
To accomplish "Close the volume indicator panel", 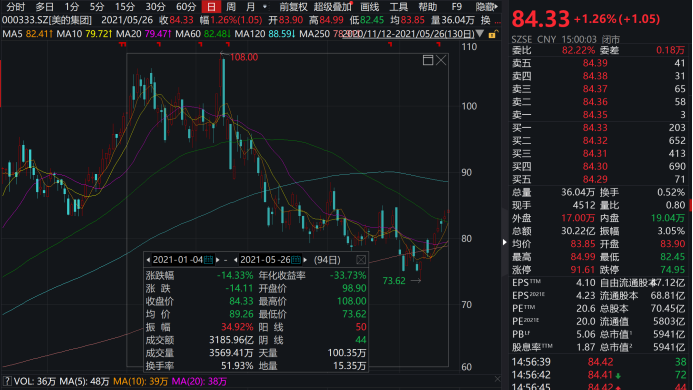I will click(x=497, y=379).
